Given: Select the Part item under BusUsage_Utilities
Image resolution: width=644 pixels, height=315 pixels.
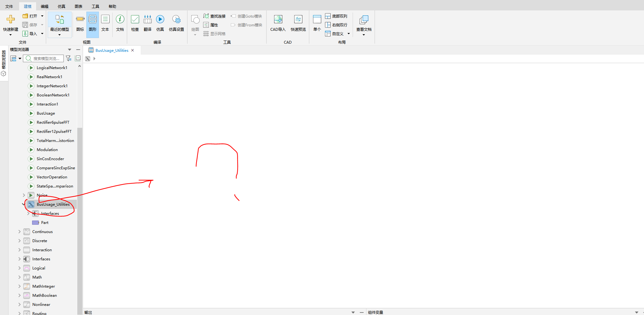Looking at the screenshot, I should (x=45, y=222).
